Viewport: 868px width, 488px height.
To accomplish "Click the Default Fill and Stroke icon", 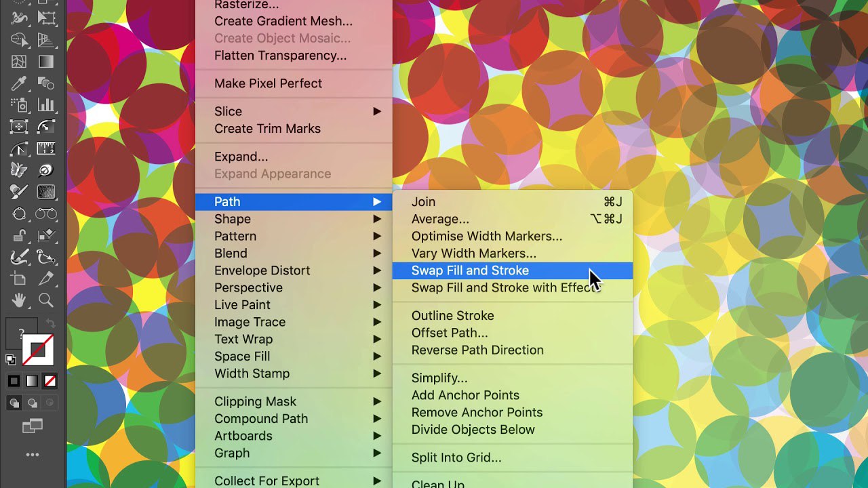I will click(11, 359).
